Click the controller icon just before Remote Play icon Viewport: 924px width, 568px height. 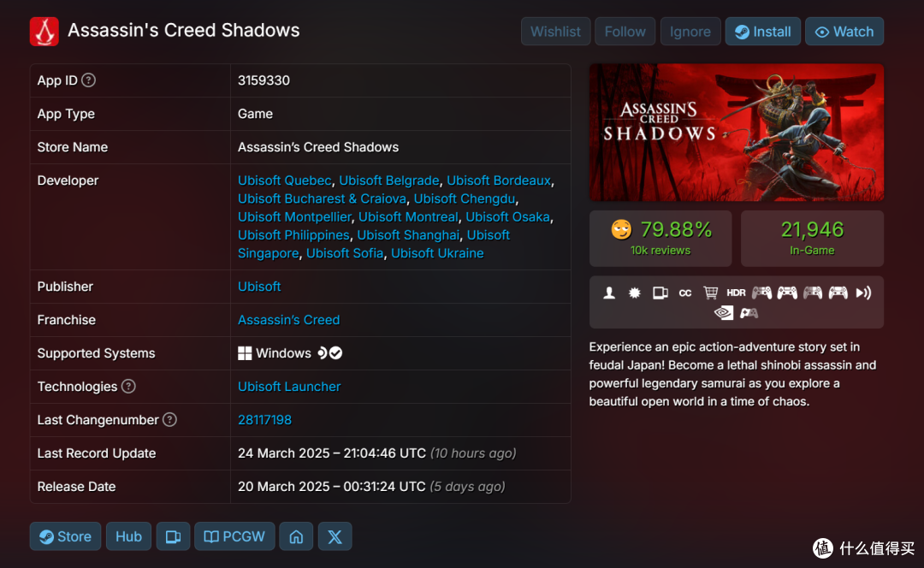click(838, 293)
